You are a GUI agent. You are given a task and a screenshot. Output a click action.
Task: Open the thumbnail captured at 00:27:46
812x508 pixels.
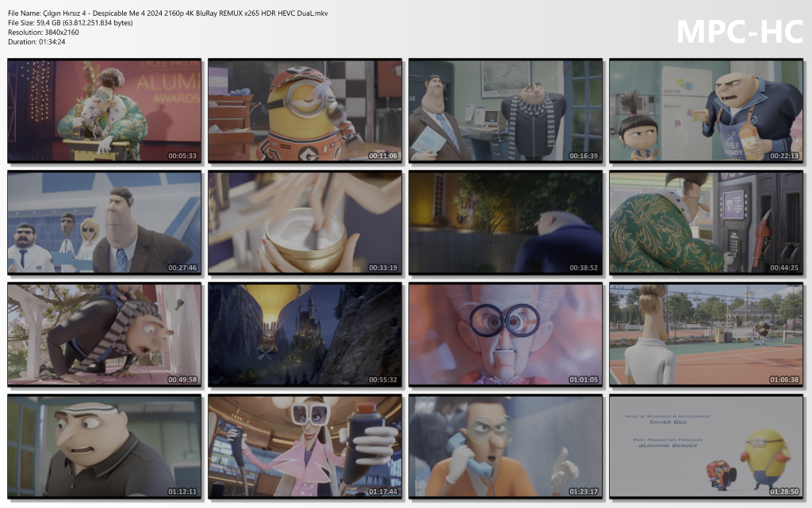pos(104,222)
